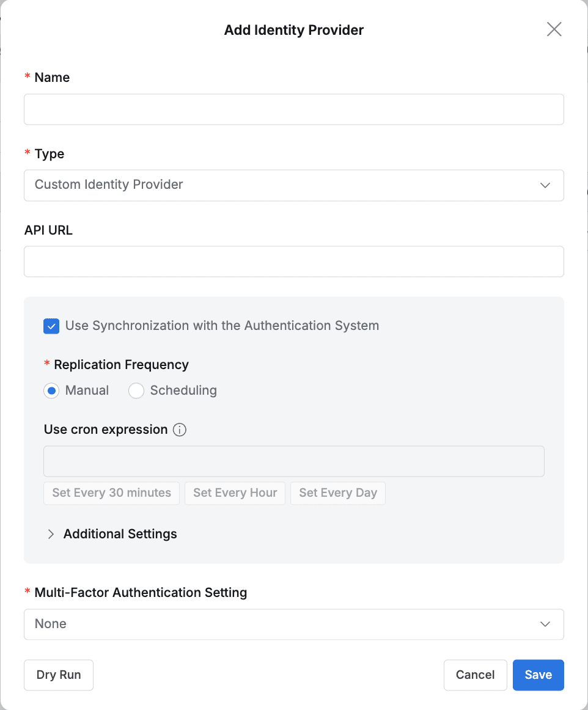Click the cron expression info icon
Viewport: 588px width, 710px height.
(x=180, y=430)
